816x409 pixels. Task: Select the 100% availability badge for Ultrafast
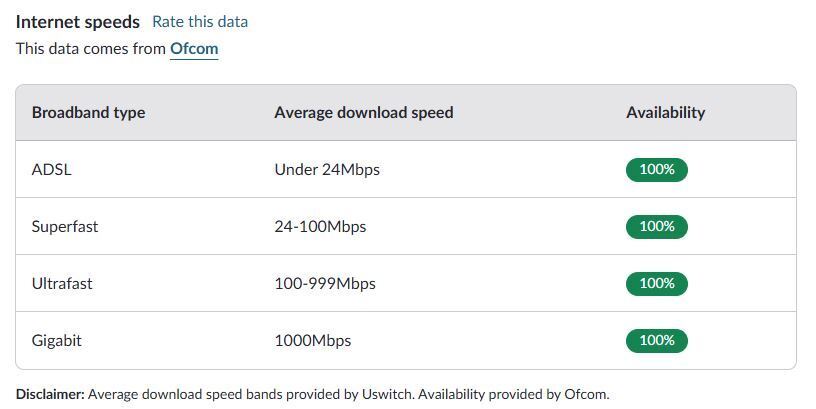(x=657, y=283)
